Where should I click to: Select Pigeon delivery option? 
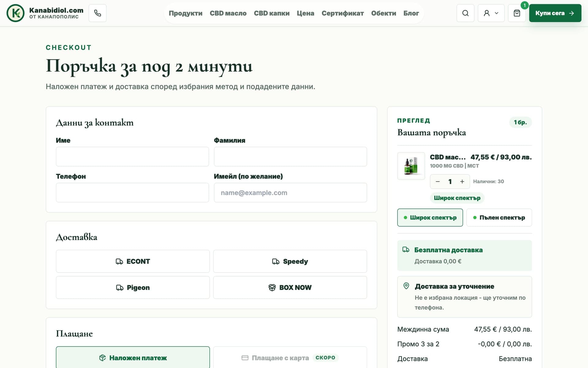133,288
